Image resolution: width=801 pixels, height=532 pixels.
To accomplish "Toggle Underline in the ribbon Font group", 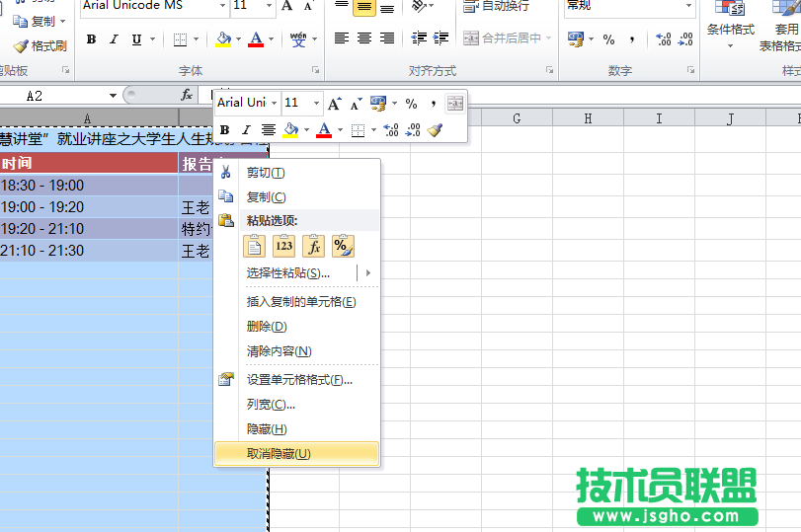I will point(136,39).
